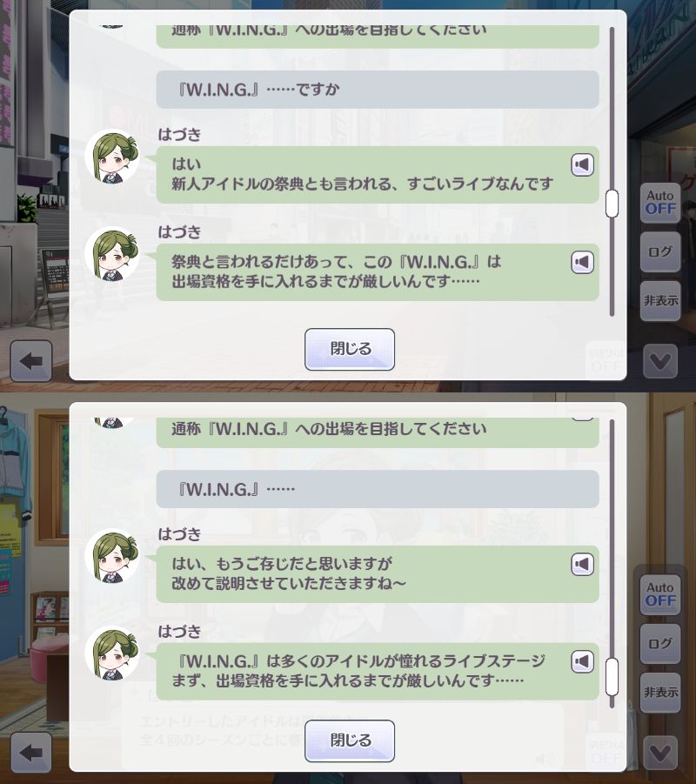Click upper log scrollbar thumb
Viewport: 696px width, 784px height.
point(612,204)
